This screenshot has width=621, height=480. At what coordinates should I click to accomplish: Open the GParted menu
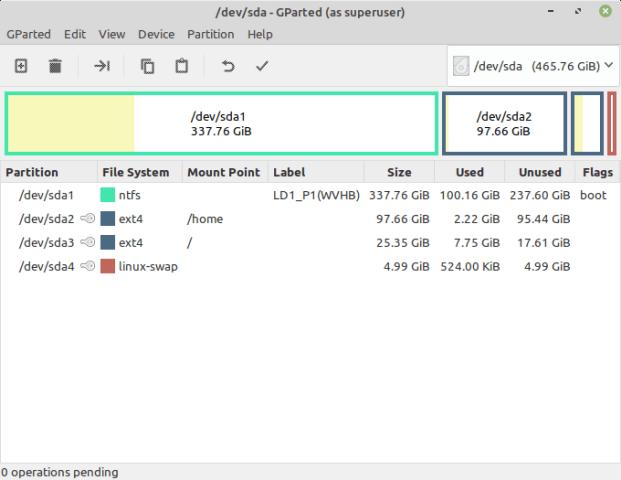pyautogui.click(x=29, y=34)
